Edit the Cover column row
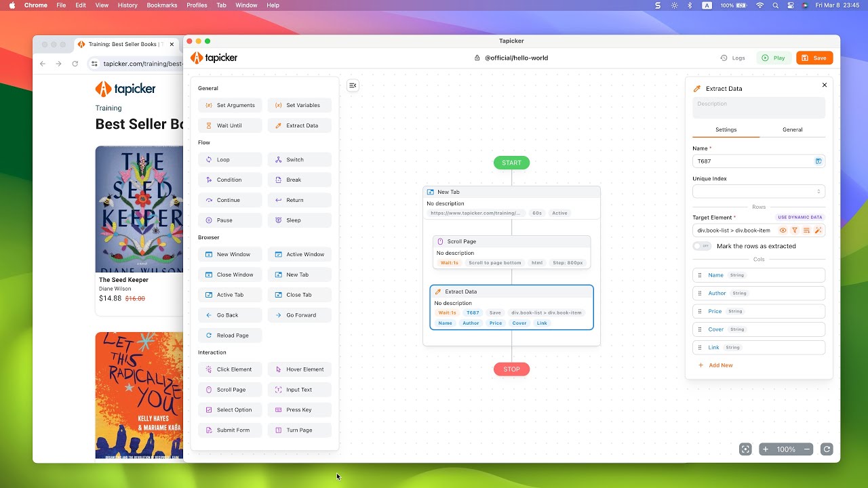This screenshot has height=488, width=868. click(x=759, y=329)
